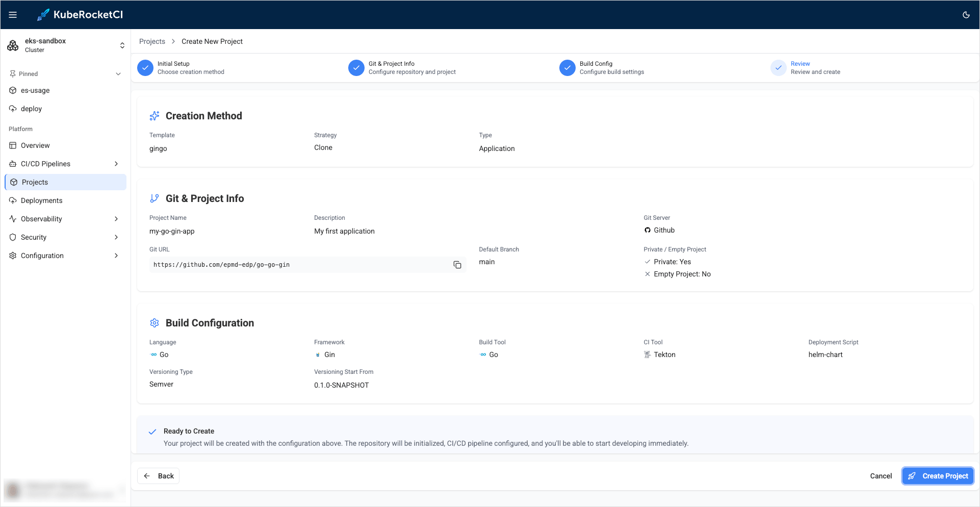Collapse the Pinned section

pos(118,74)
